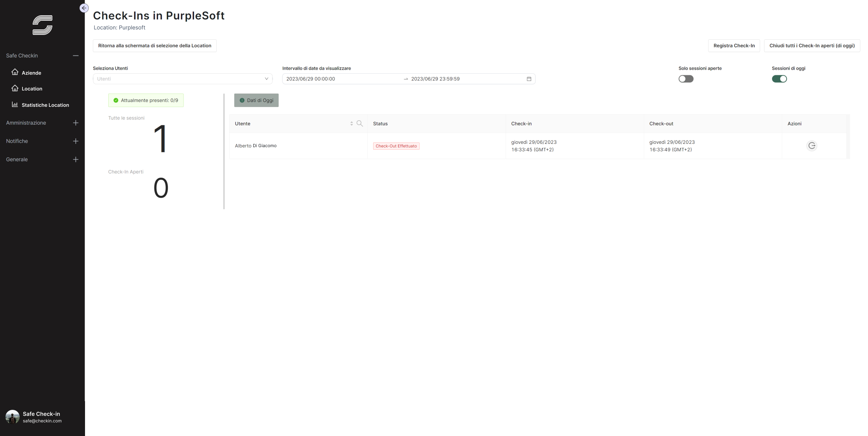Click Chiudi tutti i Check-In aperti
Viewport: 868px width, 436px height.
coord(812,45)
